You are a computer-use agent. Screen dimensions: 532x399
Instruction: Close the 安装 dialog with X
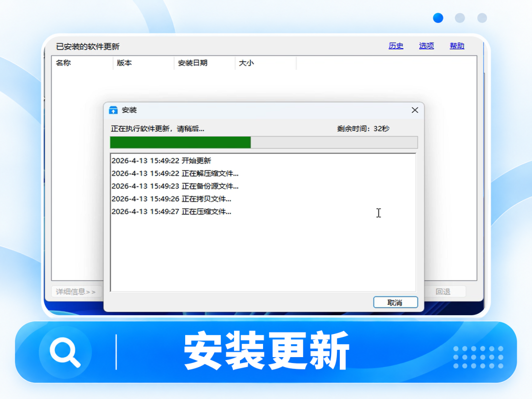(415, 110)
